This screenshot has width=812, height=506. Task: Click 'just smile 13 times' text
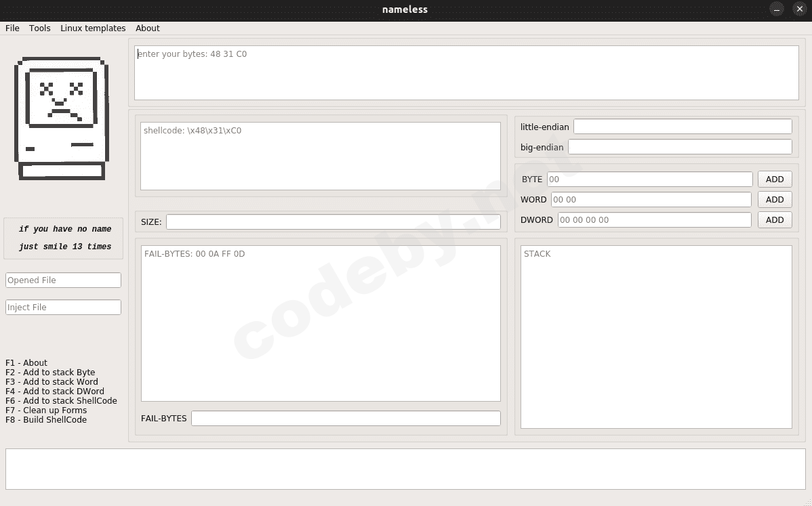[65, 247]
